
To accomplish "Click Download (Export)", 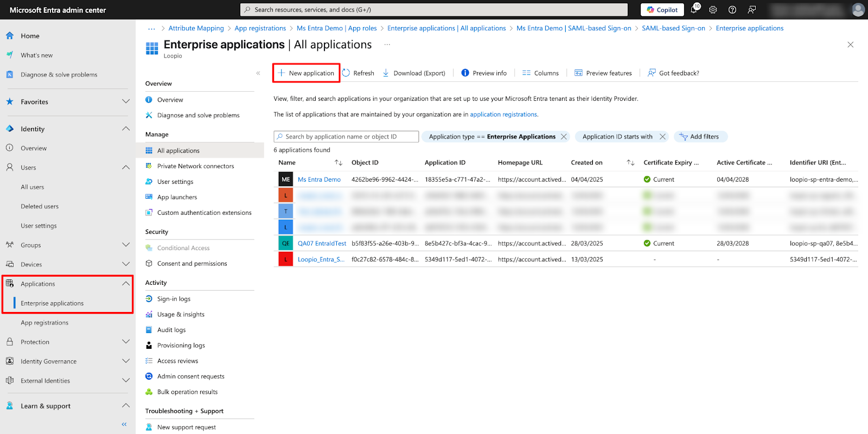I will pyautogui.click(x=414, y=73).
